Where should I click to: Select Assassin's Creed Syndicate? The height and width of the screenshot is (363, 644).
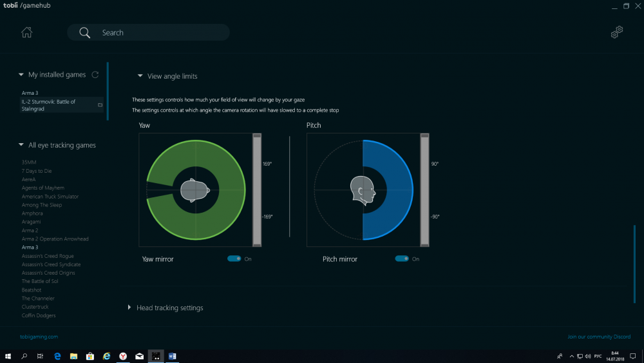tap(51, 264)
